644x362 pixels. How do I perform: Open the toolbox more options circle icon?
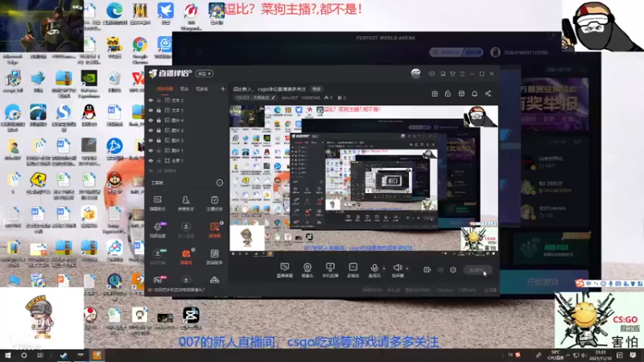[x=220, y=183]
